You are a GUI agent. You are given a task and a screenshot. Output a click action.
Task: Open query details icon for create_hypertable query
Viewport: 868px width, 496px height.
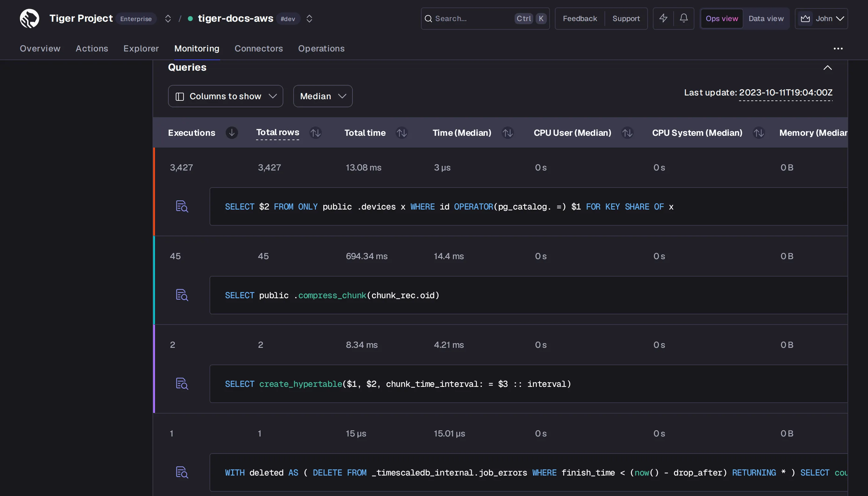coord(182,383)
